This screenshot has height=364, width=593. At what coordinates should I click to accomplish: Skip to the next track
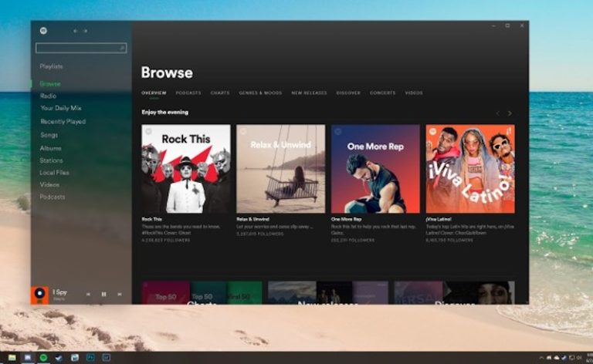pyautogui.click(x=120, y=294)
